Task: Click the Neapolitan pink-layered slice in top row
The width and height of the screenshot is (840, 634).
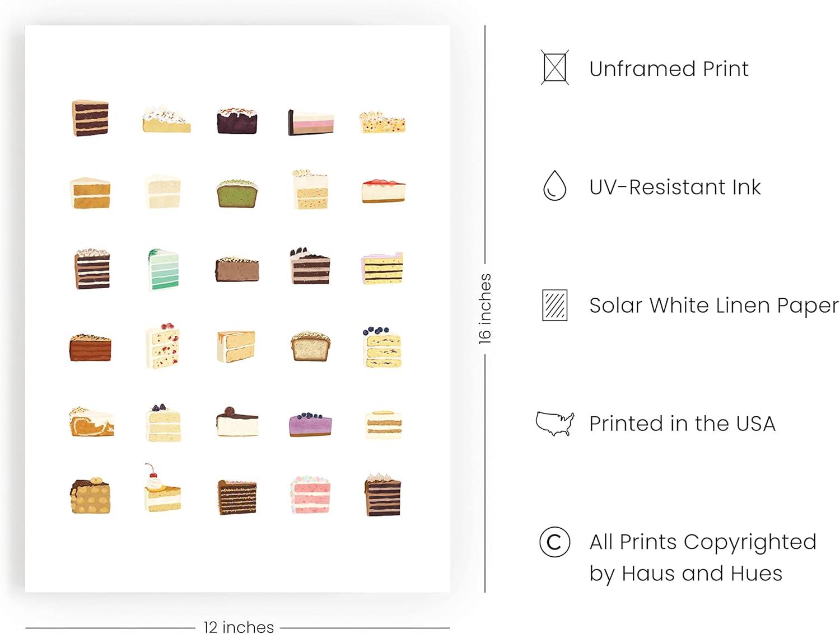Action: point(311,121)
